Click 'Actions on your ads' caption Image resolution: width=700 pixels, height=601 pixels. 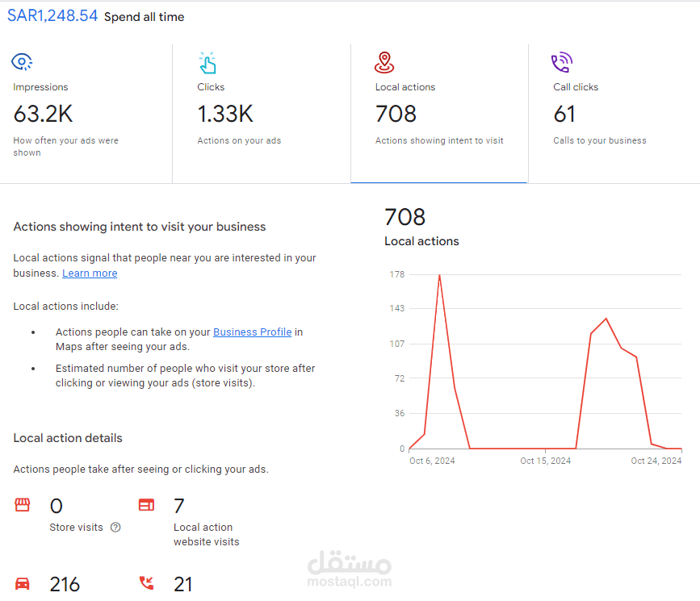coord(239,140)
